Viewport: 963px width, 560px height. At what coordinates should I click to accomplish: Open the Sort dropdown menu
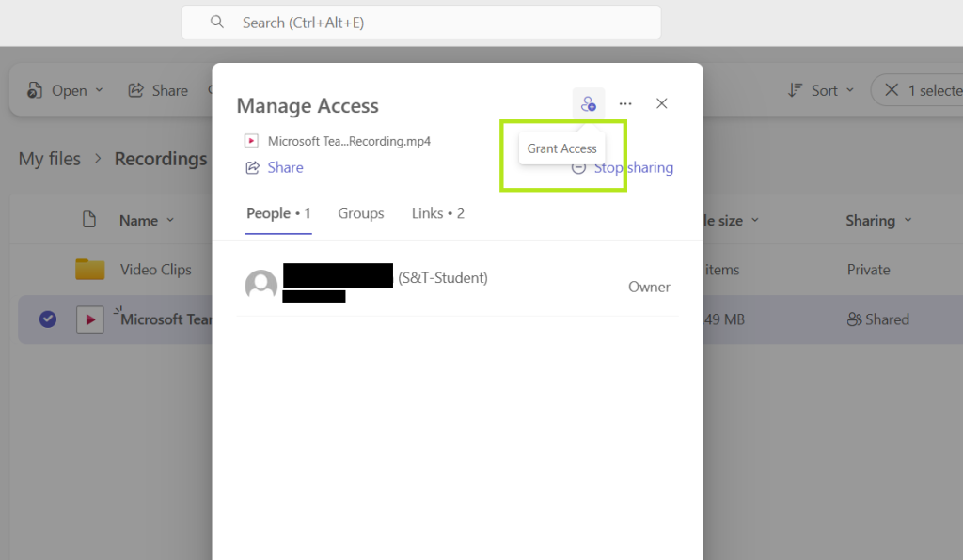click(x=821, y=90)
